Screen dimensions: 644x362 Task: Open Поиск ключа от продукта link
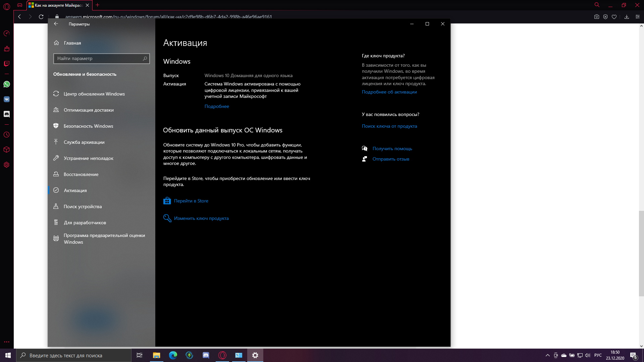tap(389, 126)
